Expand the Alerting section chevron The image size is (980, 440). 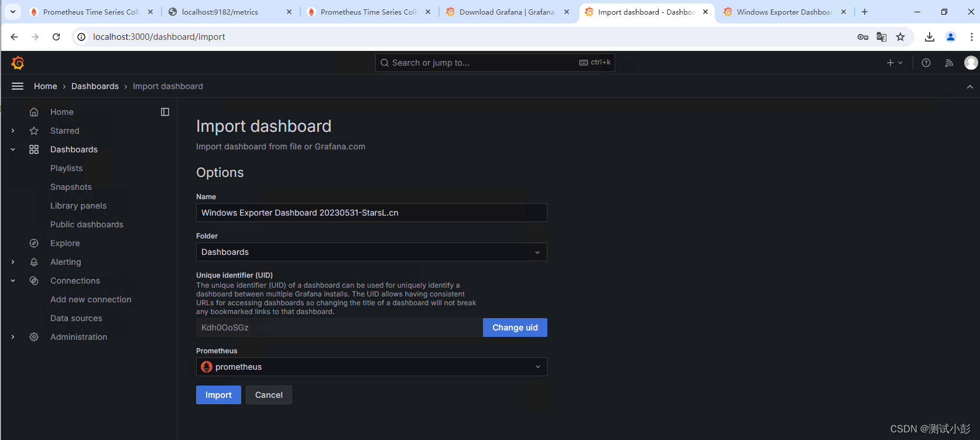(x=13, y=262)
